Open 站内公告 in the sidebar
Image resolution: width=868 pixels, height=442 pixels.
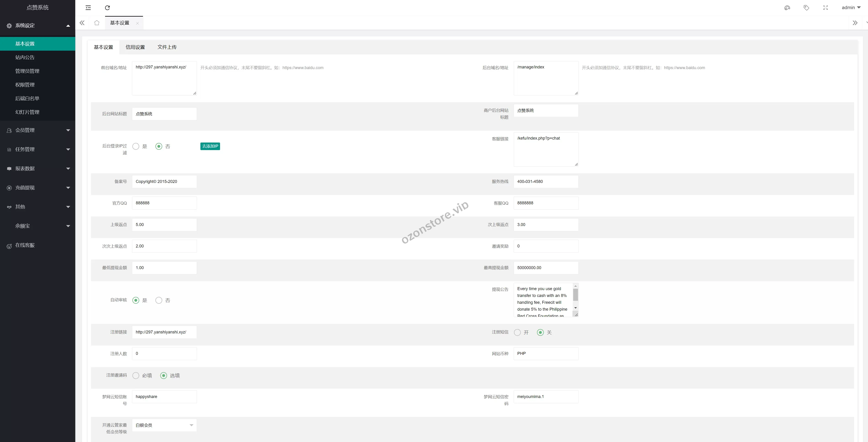pyautogui.click(x=25, y=57)
